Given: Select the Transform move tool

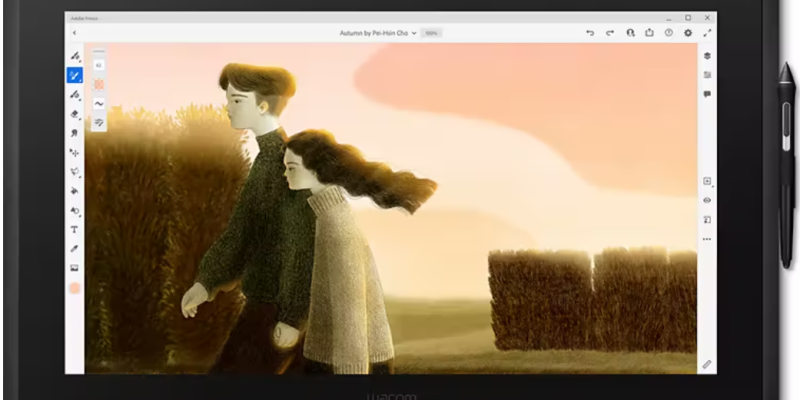Looking at the screenshot, I should coord(74,153).
